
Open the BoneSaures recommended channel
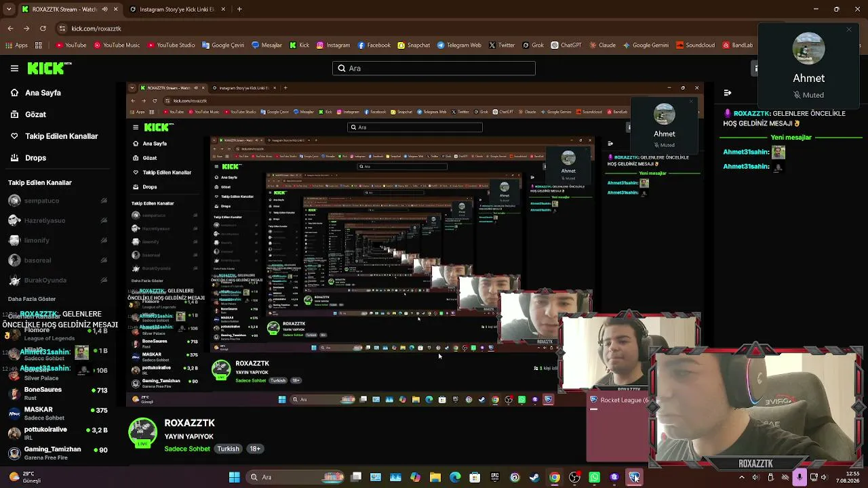pos(58,394)
